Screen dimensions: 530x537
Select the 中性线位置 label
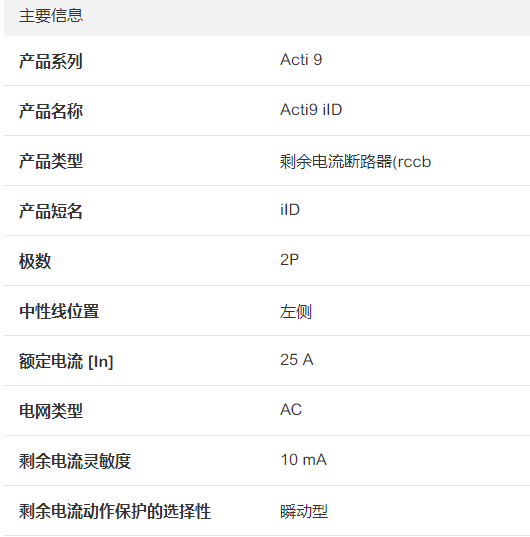(59, 311)
